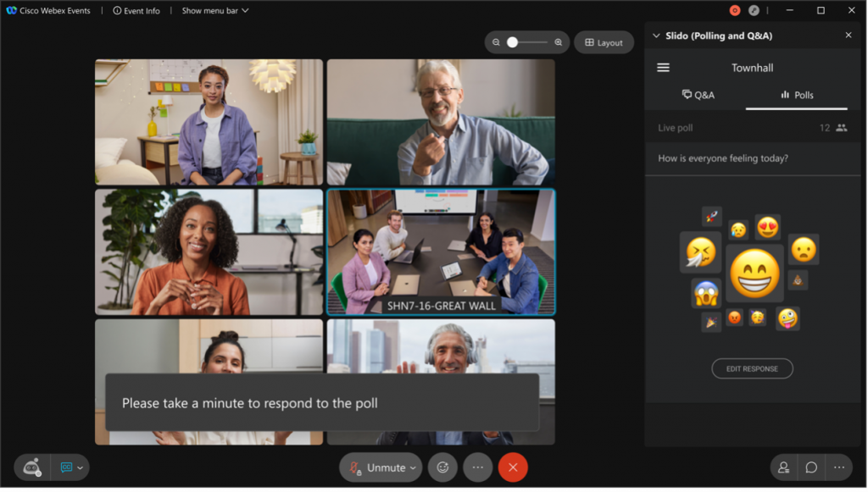Collapse the Slido panel with its chevron
Screen dimensions: 868x492
point(655,36)
